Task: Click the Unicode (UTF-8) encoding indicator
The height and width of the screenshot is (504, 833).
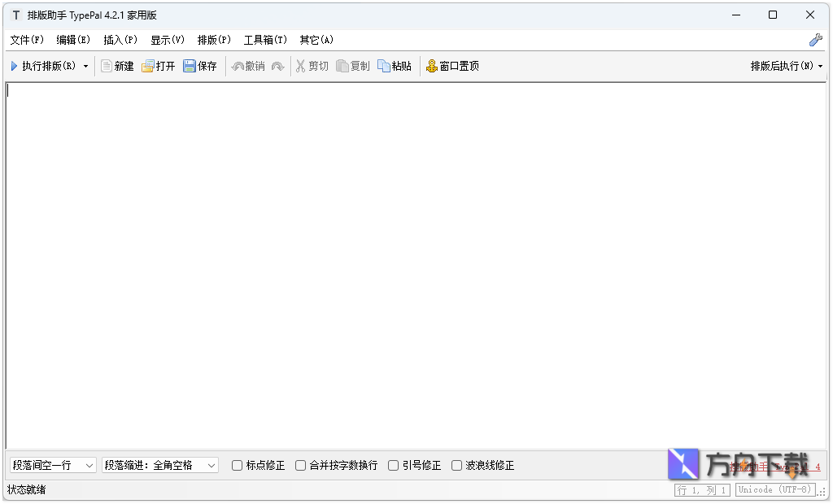Action: point(774,490)
